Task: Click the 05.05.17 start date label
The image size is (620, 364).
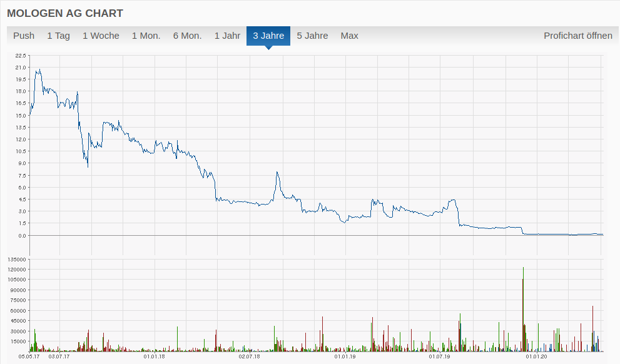Action: (x=29, y=357)
